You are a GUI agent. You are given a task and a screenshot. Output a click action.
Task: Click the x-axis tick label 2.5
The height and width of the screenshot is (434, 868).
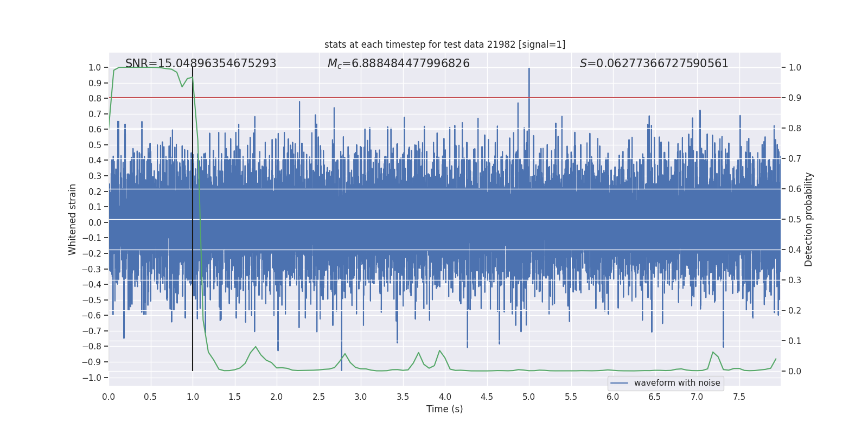[318, 397]
